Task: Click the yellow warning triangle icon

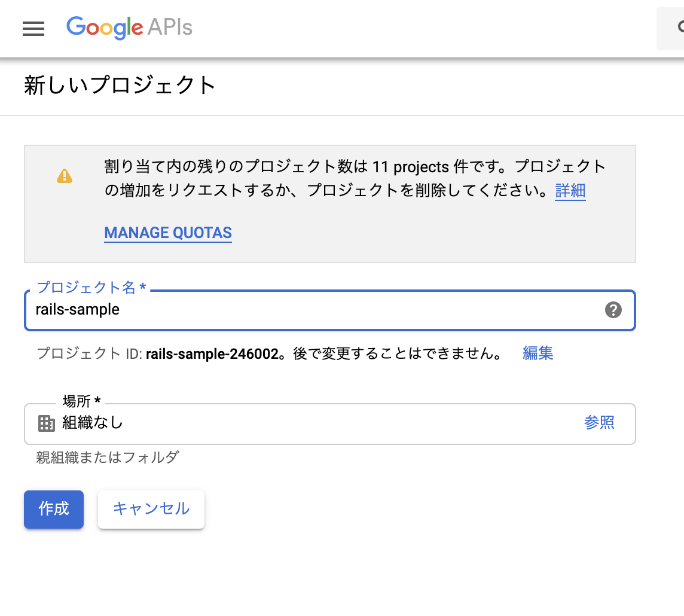Action: tap(65, 176)
